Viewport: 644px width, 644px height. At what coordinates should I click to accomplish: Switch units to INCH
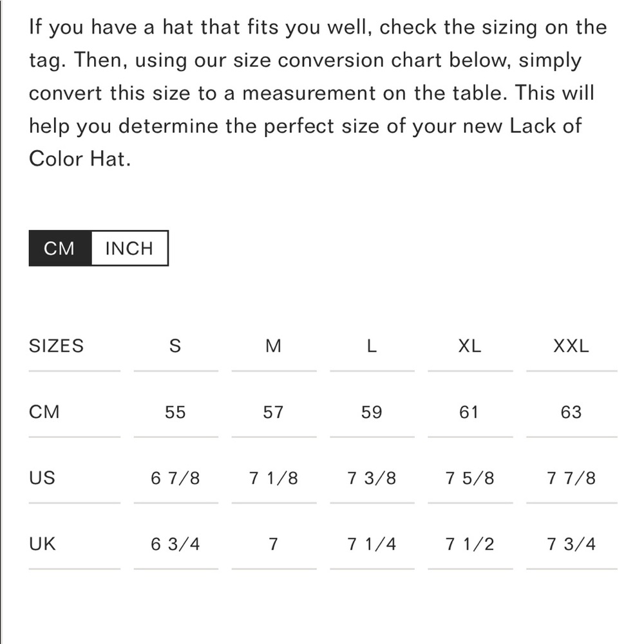[x=129, y=248]
